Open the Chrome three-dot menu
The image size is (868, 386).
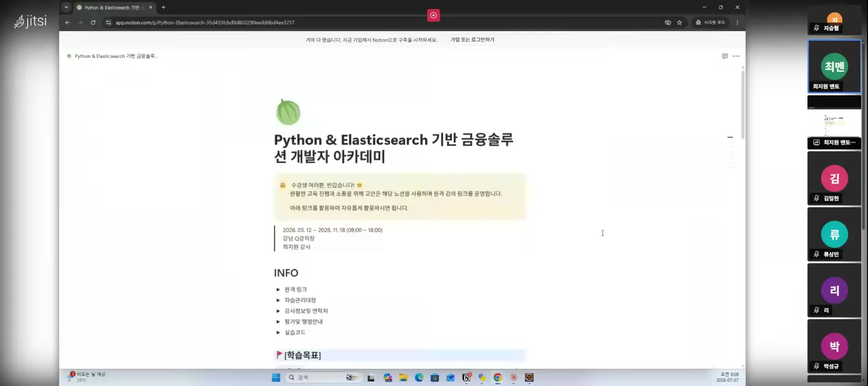[x=737, y=23]
